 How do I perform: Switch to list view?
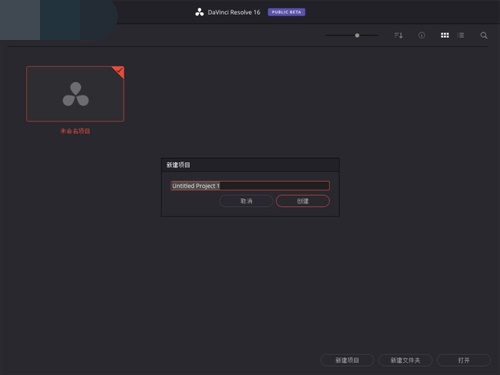461,35
